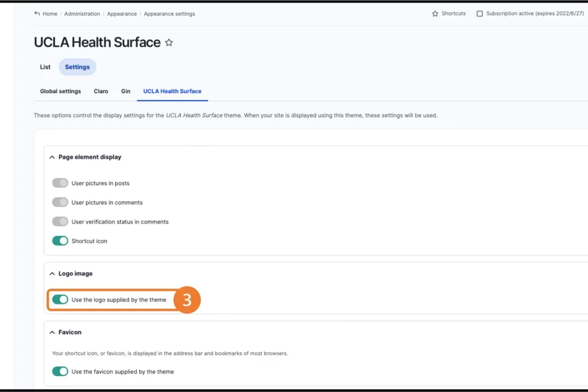Click Subscription active expiry text
Viewport: 588px width, 392px height.
pyautogui.click(x=535, y=13)
